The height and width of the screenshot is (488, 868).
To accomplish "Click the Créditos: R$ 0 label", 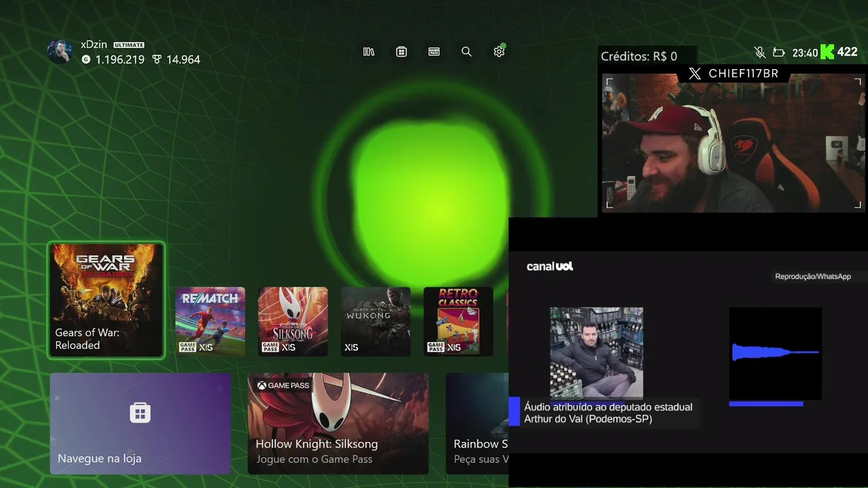I will click(x=639, y=56).
